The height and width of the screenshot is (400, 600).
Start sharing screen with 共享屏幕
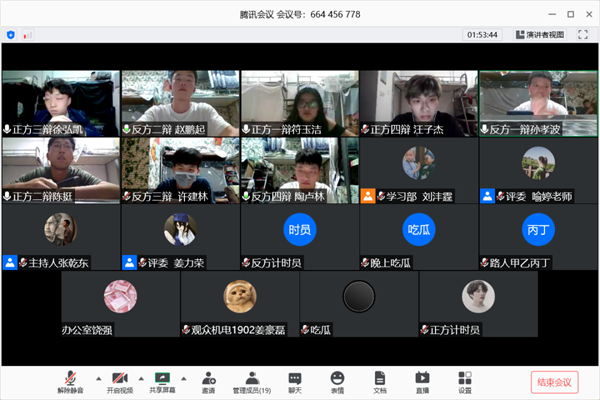(x=162, y=382)
